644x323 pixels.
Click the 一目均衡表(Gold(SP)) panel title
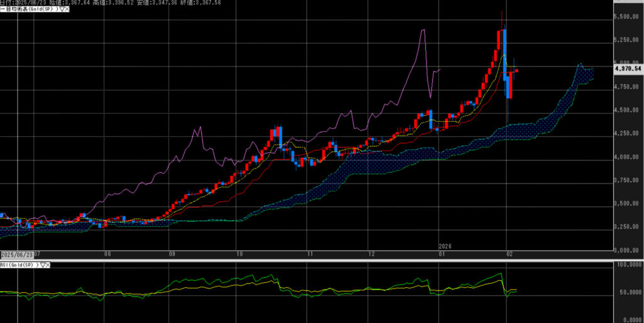point(28,9)
